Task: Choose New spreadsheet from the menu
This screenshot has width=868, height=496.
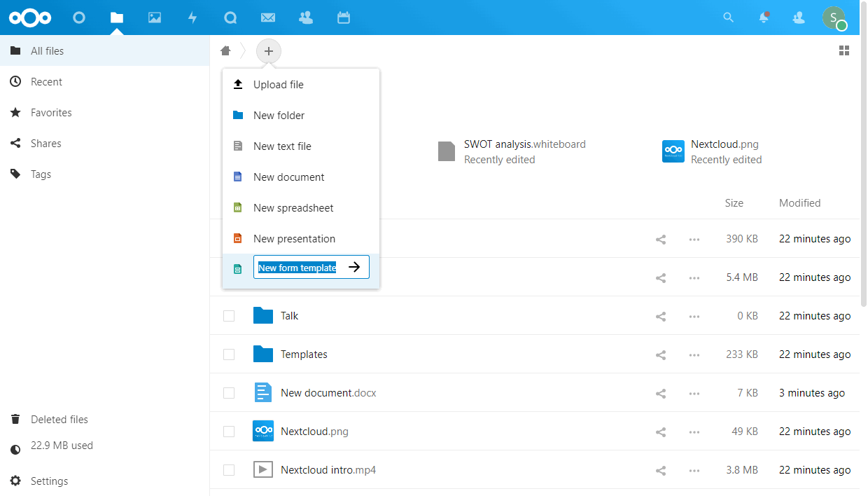Action: coord(293,208)
